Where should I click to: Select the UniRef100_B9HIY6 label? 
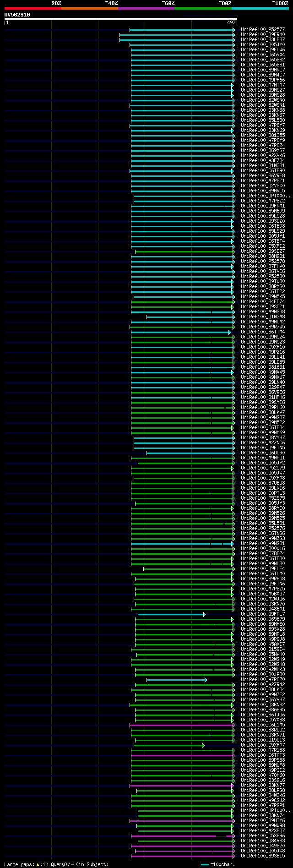263,821
